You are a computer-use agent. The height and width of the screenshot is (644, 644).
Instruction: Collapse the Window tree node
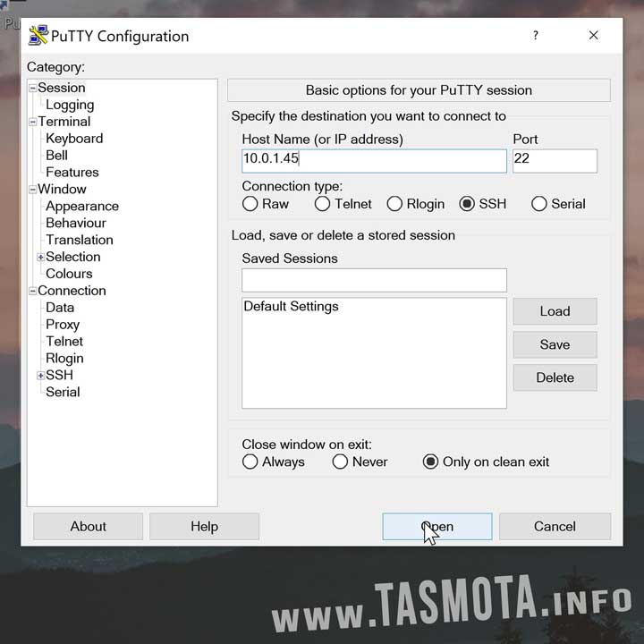pyautogui.click(x=32, y=190)
